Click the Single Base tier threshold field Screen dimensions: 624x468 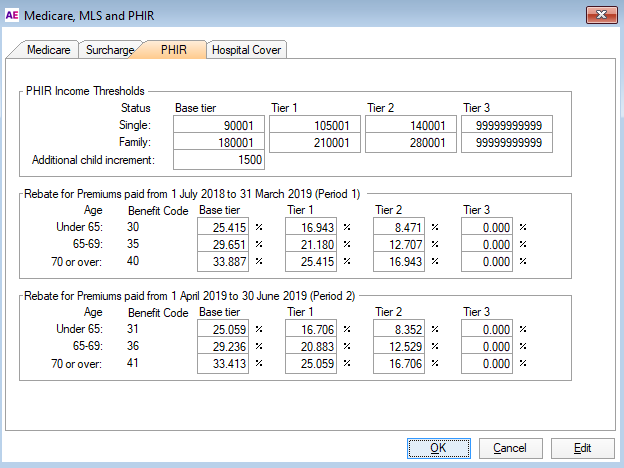tap(219, 125)
